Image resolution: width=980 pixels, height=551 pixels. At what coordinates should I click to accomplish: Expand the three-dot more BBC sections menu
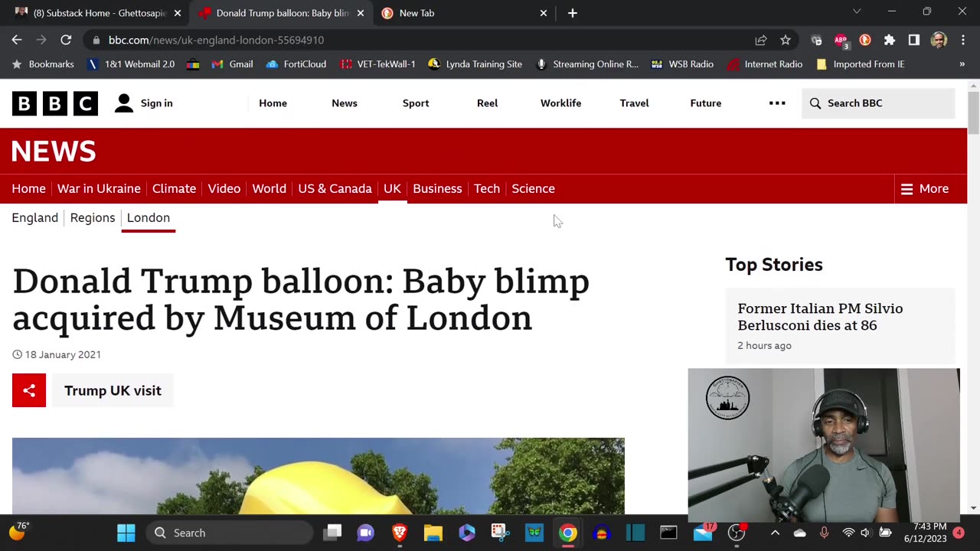(777, 103)
